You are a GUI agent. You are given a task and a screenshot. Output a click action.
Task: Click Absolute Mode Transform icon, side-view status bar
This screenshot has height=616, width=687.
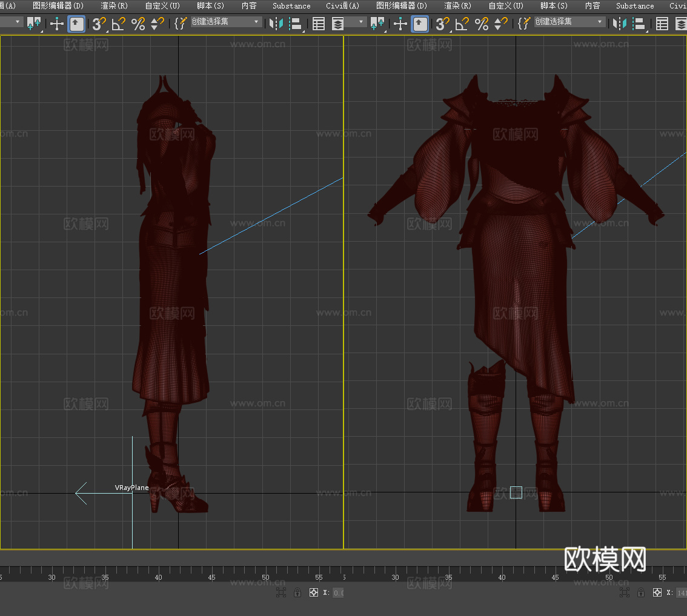click(314, 593)
